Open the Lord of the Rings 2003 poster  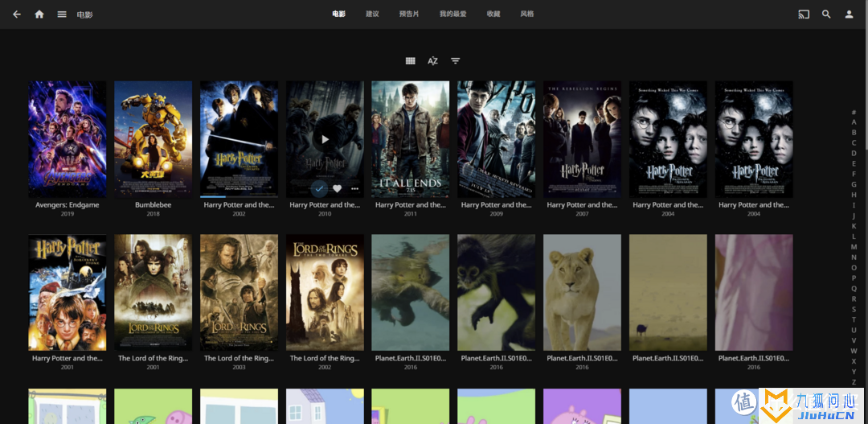tap(240, 293)
